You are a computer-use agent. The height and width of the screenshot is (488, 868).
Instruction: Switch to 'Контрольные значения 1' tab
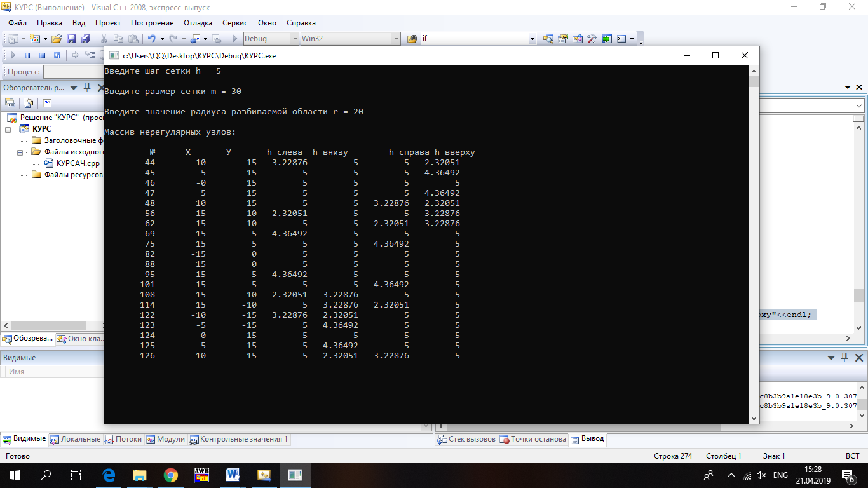tap(239, 439)
